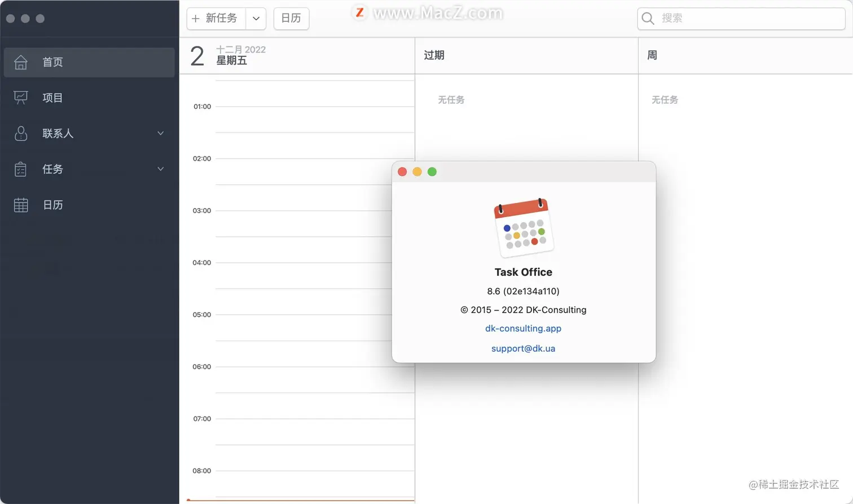Click the Task Office calendar app icon
This screenshot has height=504, width=853.
point(524,227)
